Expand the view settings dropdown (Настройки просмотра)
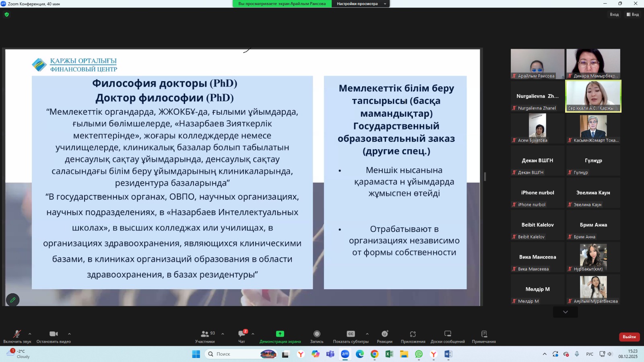The height and width of the screenshot is (362, 644). pyautogui.click(x=360, y=4)
